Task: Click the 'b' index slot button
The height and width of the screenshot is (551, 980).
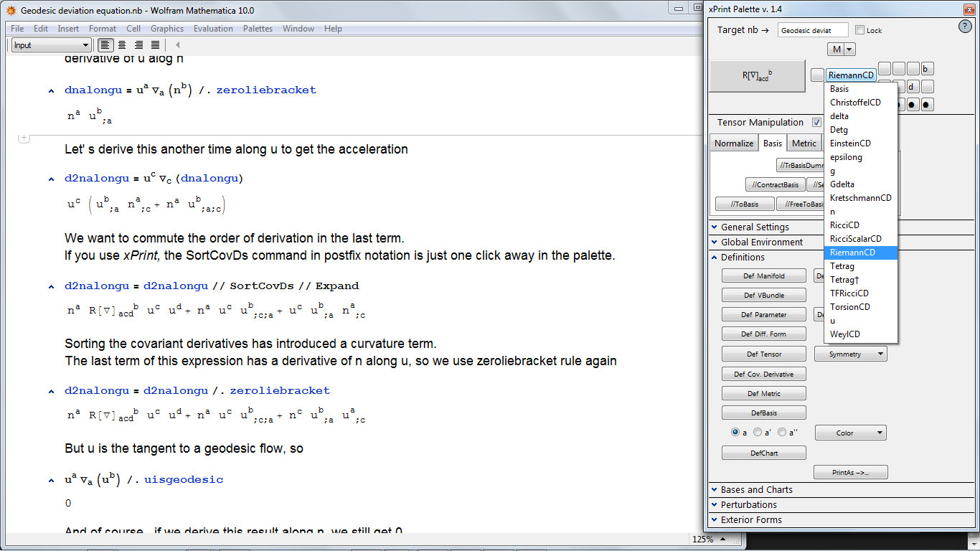Action: coord(927,70)
